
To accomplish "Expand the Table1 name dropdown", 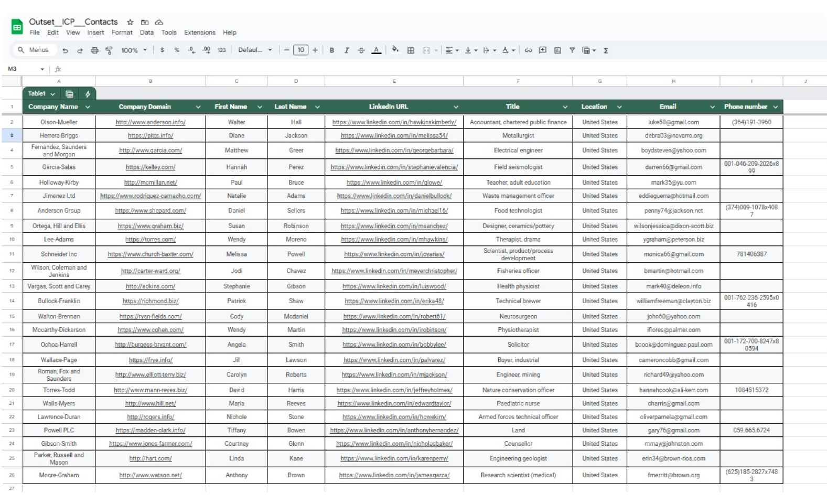I will pyautogui.click(x=52, y=94).
